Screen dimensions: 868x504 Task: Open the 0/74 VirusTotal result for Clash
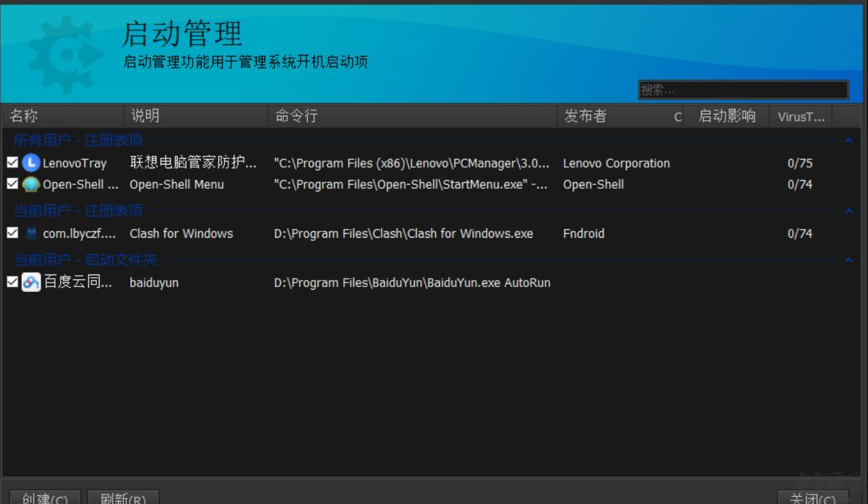point(800,234)
